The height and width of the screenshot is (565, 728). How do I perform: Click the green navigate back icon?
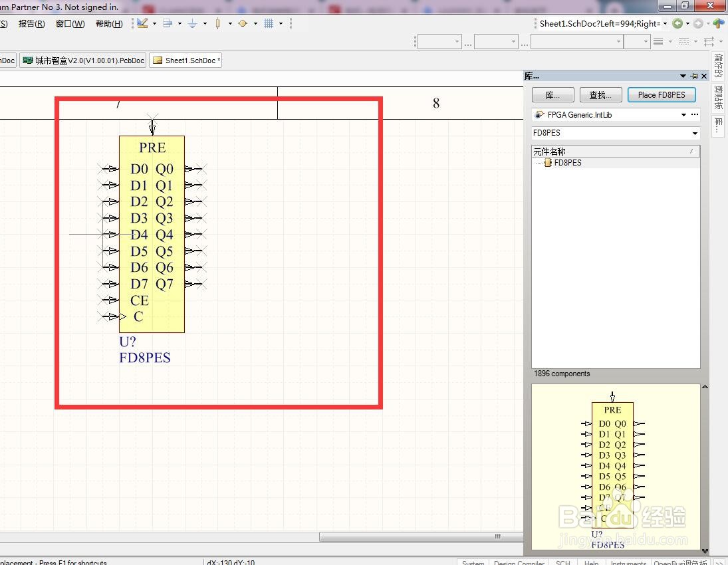[677, 23]
